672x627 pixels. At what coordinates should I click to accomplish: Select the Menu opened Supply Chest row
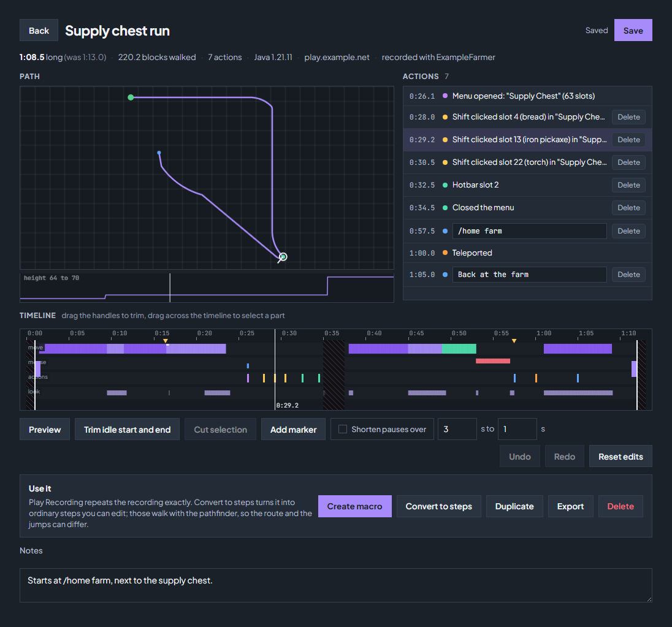click(x=527, y=96)
